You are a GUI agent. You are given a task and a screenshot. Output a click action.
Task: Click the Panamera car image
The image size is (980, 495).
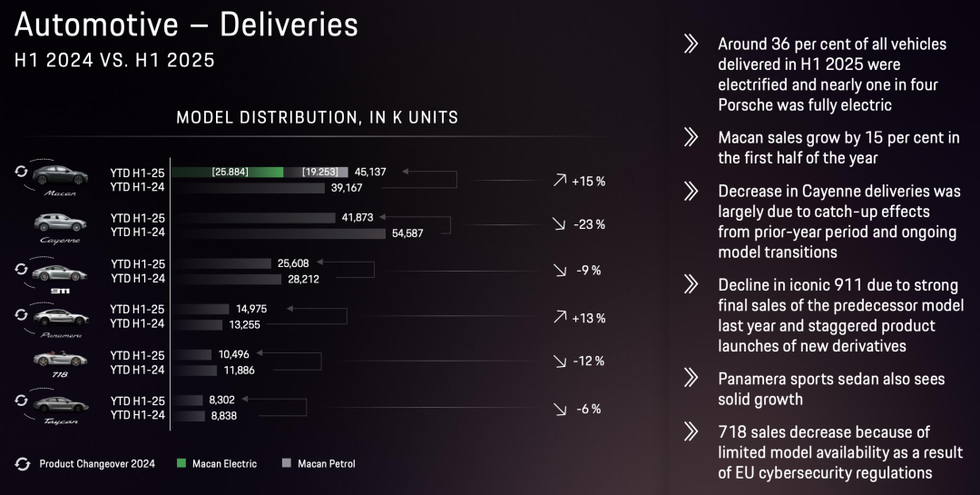(61, 316)
